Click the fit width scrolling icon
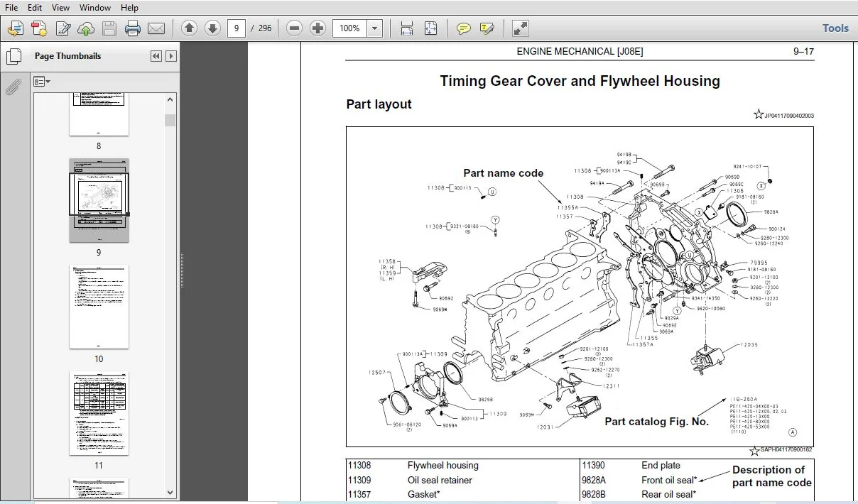 407,28
